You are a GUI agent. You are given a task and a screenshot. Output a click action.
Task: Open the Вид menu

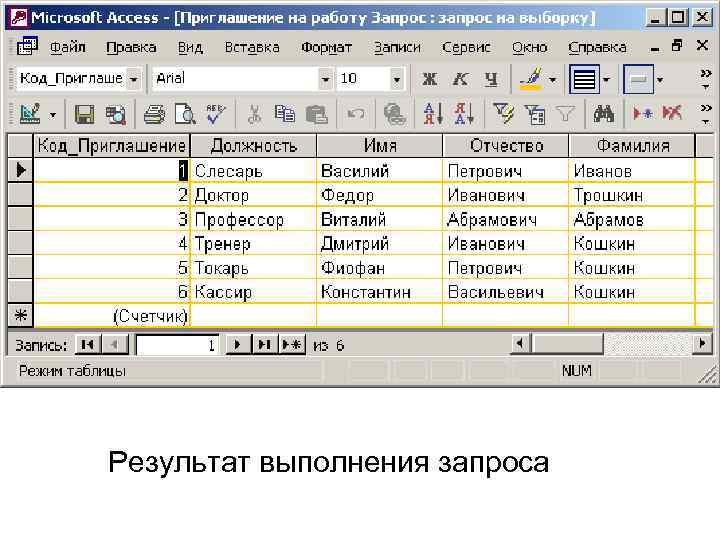click(x=190, y=47)
